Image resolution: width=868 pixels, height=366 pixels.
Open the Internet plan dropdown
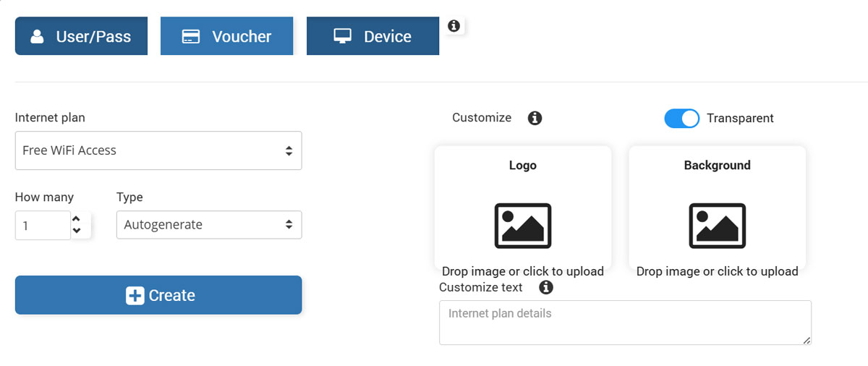[x=158, y=150]
